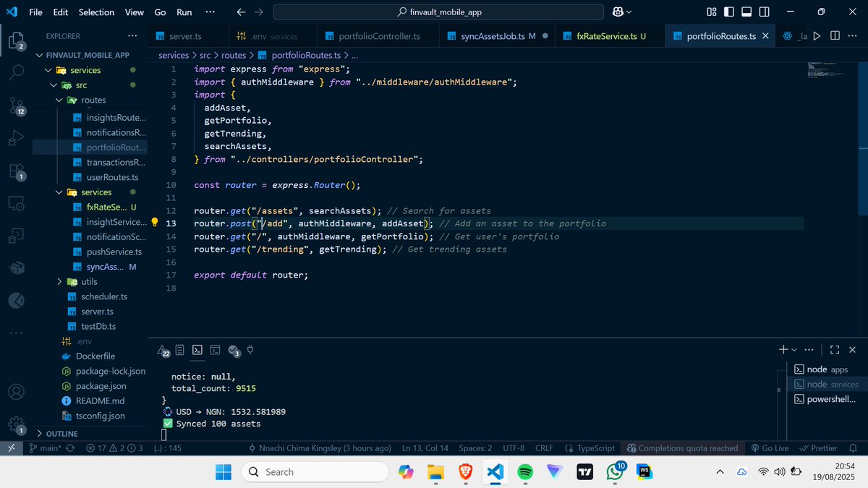The height and width of the screenshot is (488, 868).
Task: Open the File menu
Action: [x=35, y=12]
